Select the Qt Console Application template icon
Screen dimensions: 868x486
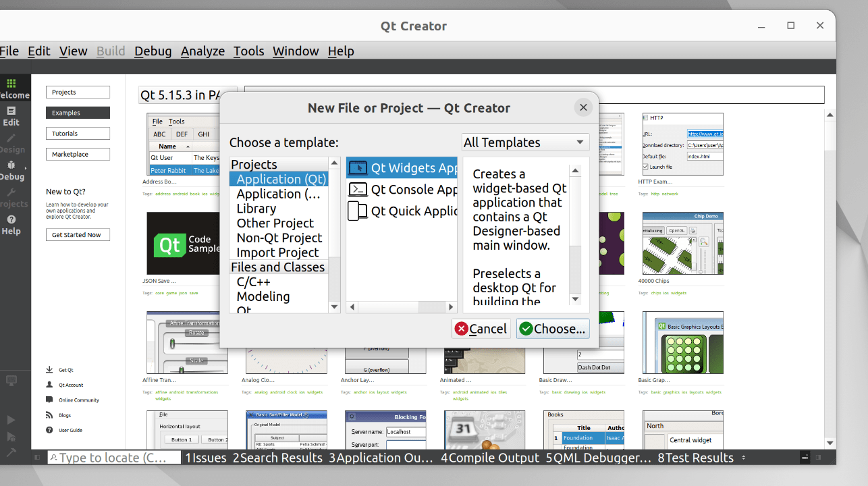(358, 190)
